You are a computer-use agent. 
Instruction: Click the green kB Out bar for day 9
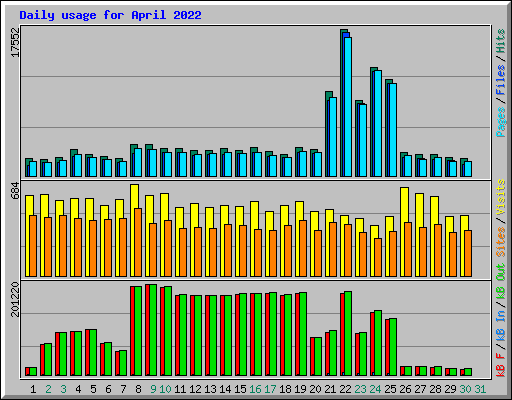pos(153,330)
